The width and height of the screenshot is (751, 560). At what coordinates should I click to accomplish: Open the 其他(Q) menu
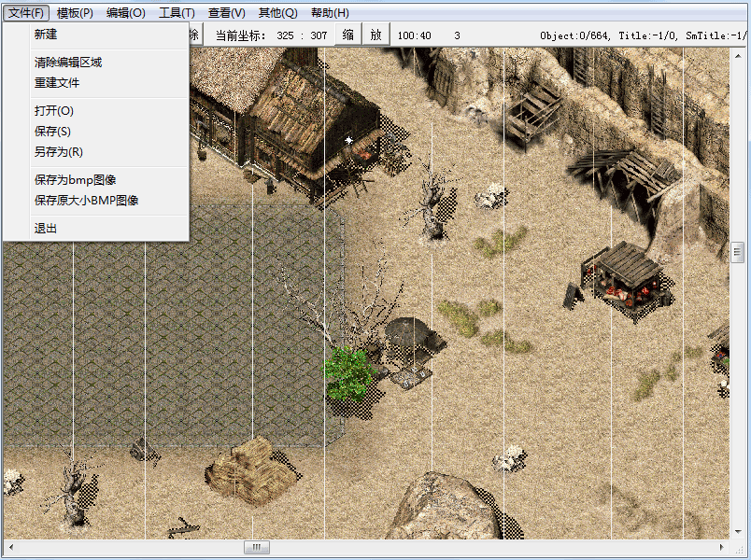pos(277,13)
